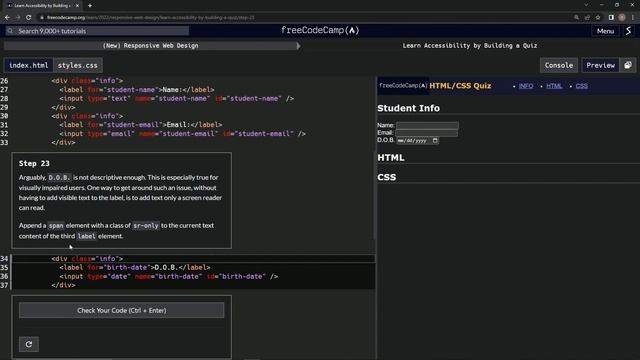Click the Student Info heading in preview
This screenshot has height=360, width=640.
(409, 108)
